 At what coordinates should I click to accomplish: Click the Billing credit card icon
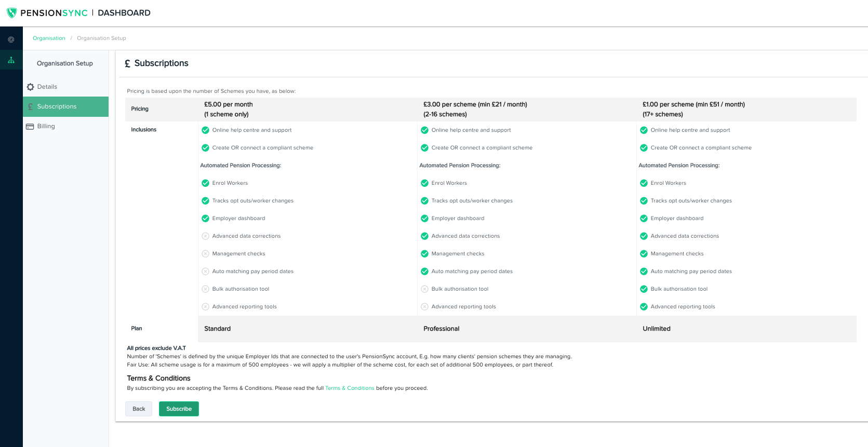coord(30,127)
